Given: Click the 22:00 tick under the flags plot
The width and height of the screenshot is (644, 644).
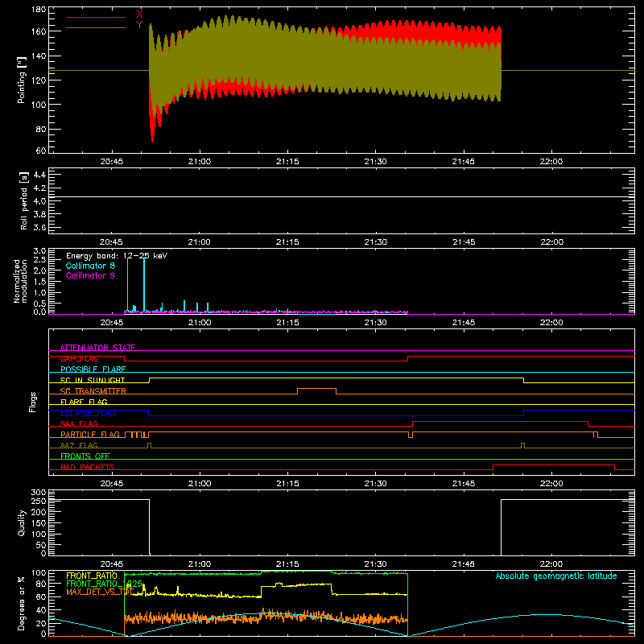Looking at the screenshot, I should click(x=551, y=484).
